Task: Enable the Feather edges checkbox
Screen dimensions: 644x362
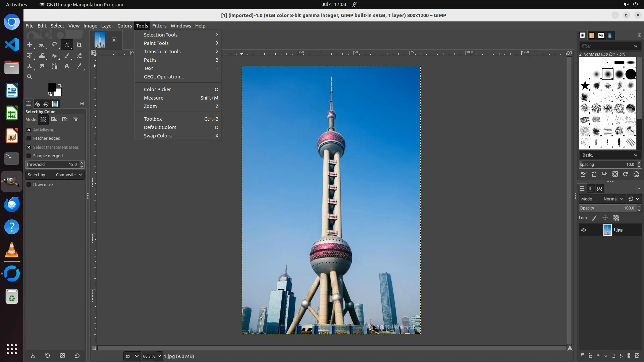Action: point(29,138)
